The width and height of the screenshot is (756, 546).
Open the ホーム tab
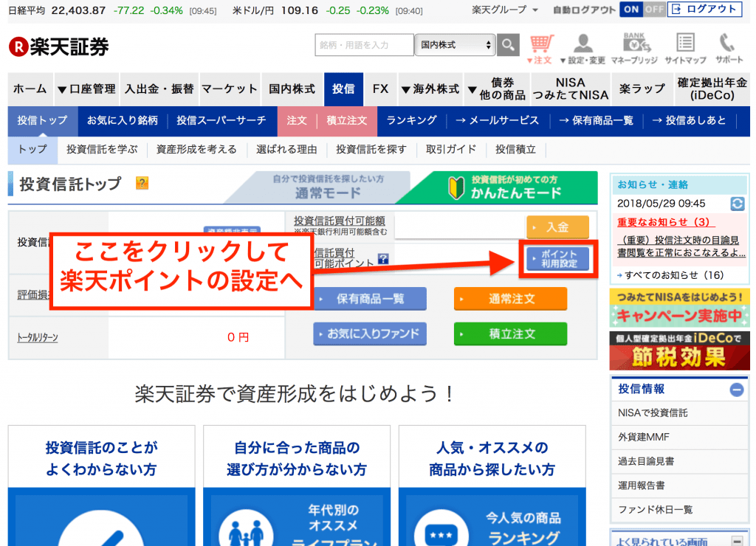30,89
